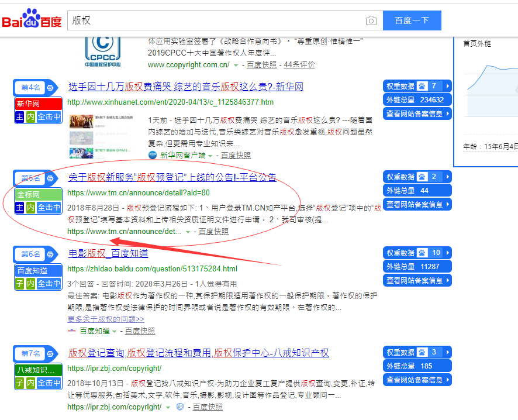Open camera image search in the search box

[371, 20]
